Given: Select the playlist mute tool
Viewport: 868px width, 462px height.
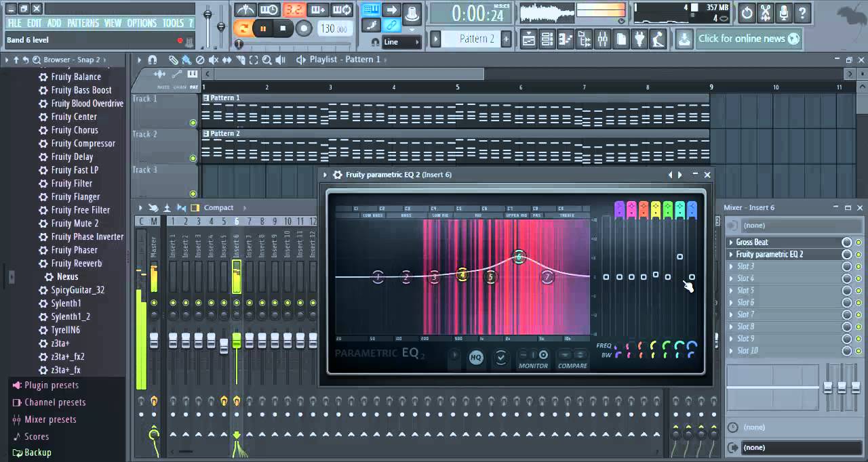Looking at the screenshot, I should pos(213,60).
